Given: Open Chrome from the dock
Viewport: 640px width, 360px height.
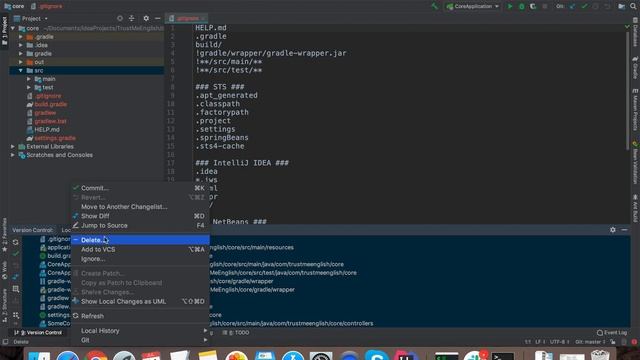Looking at the screenshot, I should tap(96, 356).
